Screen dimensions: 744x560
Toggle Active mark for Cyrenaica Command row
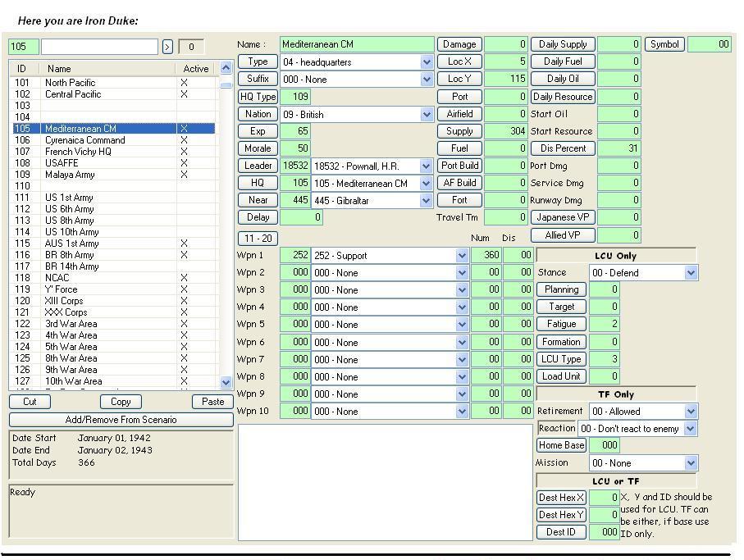[184, 140]
